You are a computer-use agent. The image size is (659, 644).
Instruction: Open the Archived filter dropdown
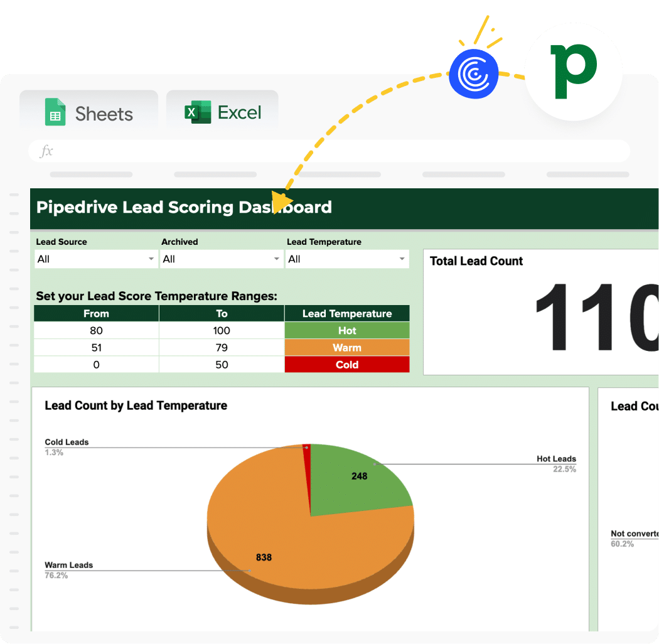[x=222, y=259]
